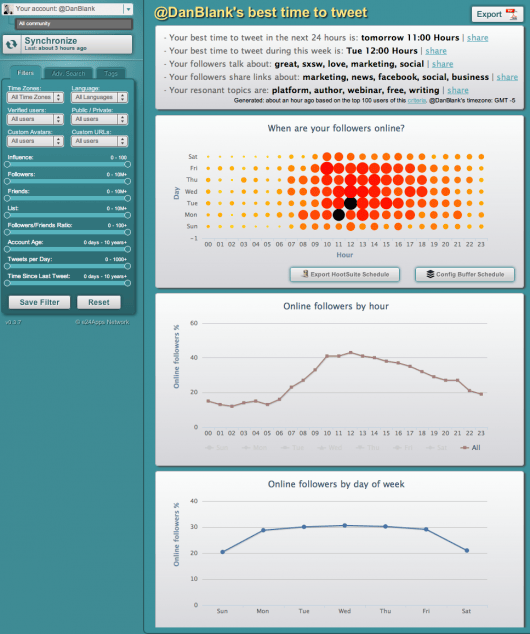The image size is (530, 634).
Task: Share what your followers talk about
Action: point(442,64)
